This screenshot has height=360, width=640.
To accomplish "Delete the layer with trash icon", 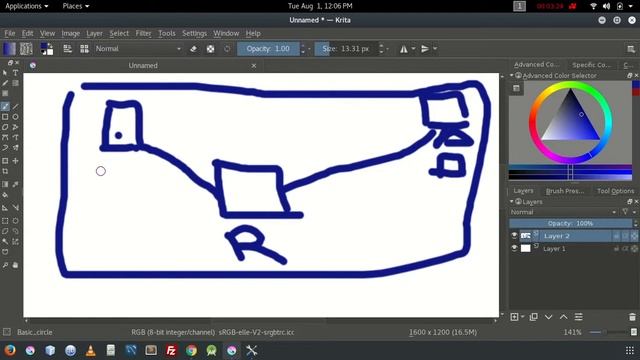I will coord(632,317).
